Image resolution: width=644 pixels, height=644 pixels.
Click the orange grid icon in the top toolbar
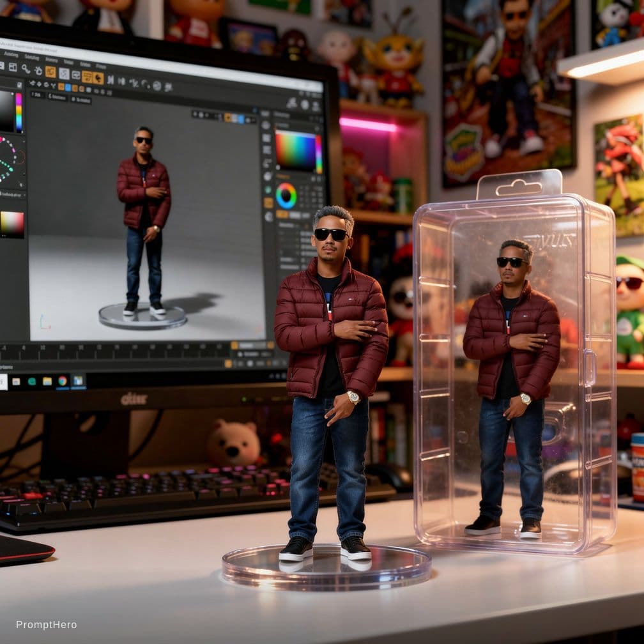pos(87,77)
